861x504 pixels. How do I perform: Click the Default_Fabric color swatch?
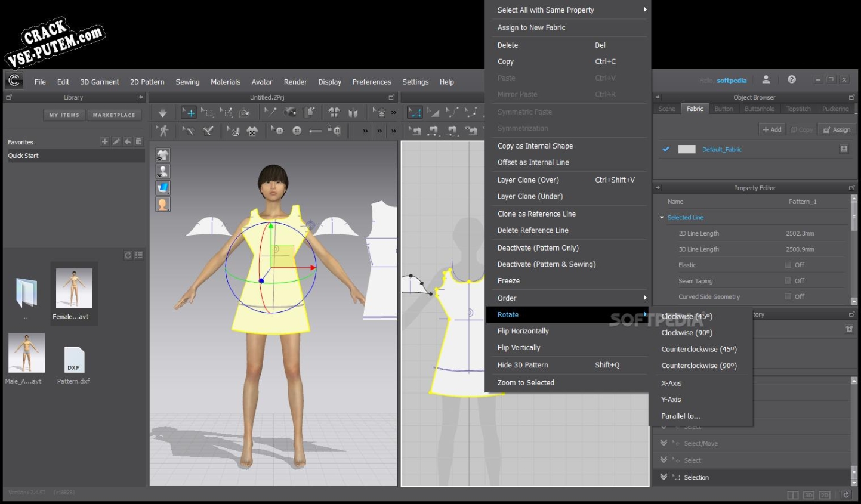click(x=687, y=150)
